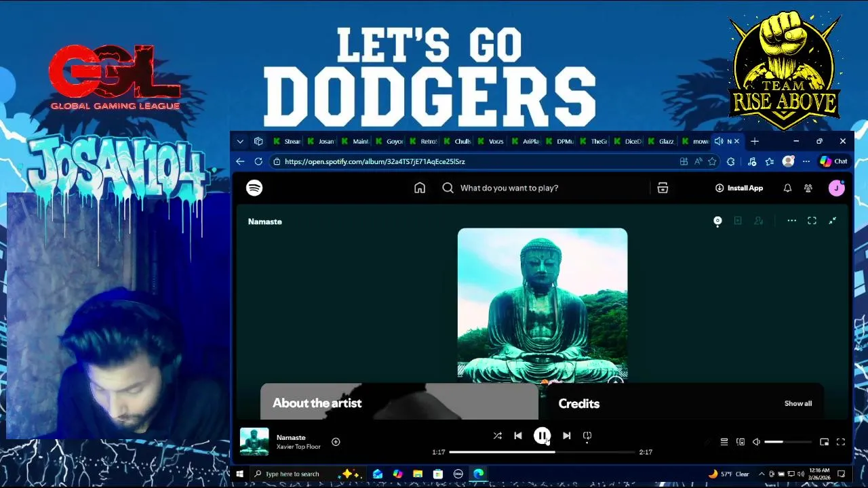Close the active Spotify tab
The image size is (868, 488).
click(x=736, y=142)
